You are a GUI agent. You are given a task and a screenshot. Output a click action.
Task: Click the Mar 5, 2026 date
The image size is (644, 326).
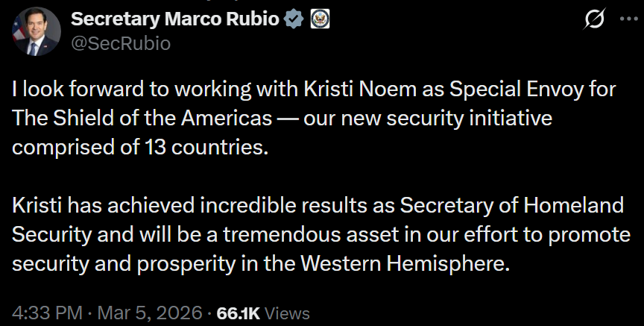coord(149,313)
